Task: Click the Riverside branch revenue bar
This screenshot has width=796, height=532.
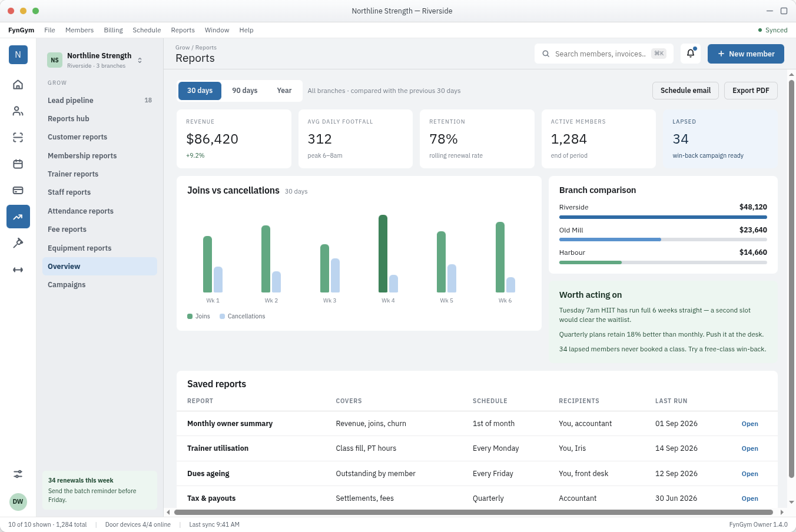Action: (663, 217)
